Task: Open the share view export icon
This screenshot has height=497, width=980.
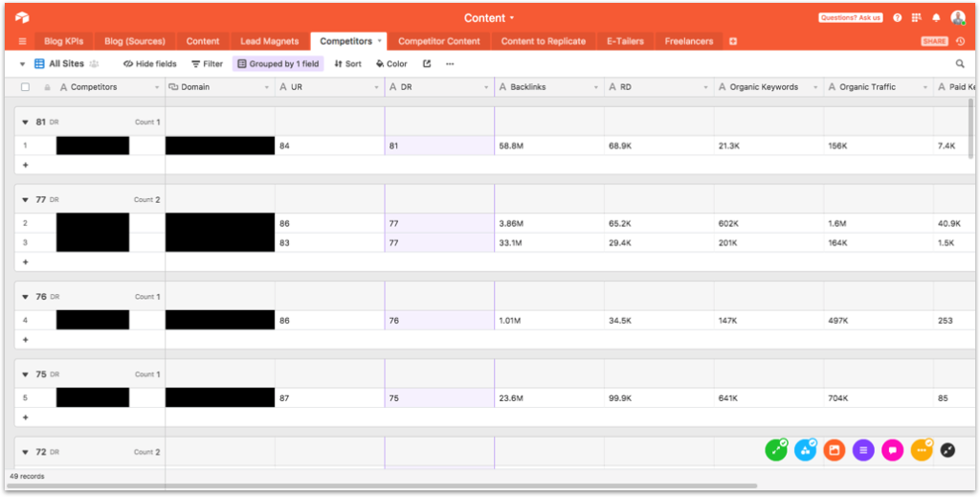Action: pyautogui.click(x=427, y=64)
